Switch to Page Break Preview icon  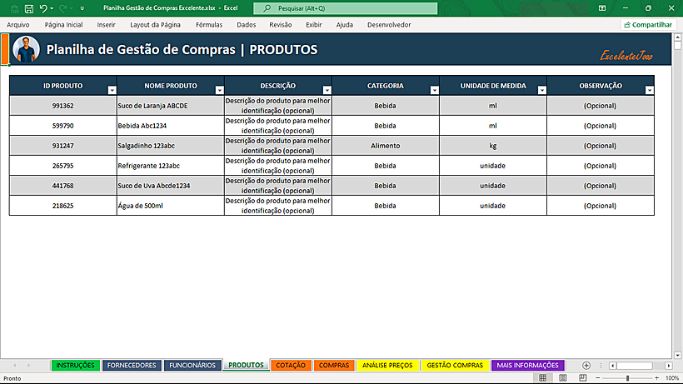[583, 378]
